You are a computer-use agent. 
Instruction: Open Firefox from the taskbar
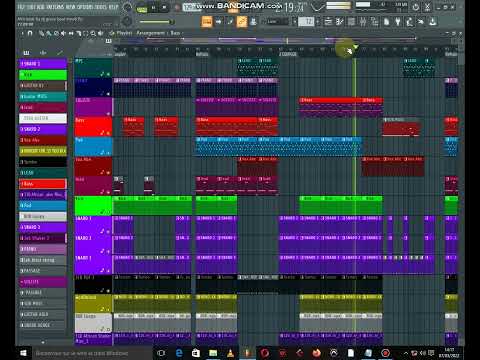[x=317, y=353]
